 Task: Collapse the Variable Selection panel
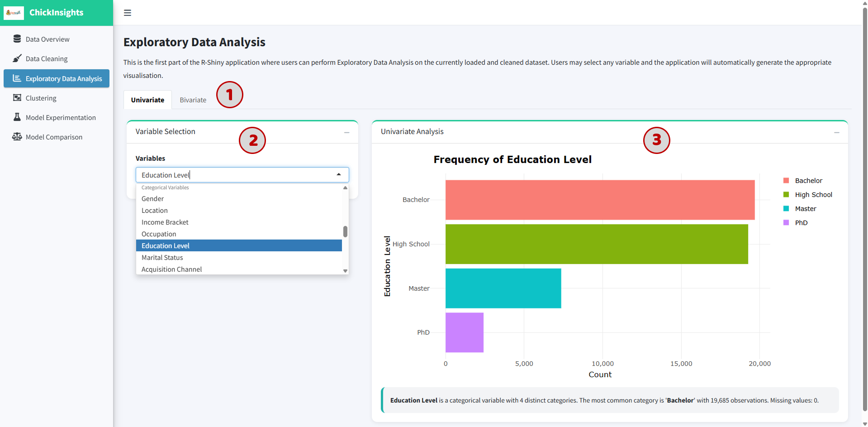pyautogui.click(x=347, y=132)
